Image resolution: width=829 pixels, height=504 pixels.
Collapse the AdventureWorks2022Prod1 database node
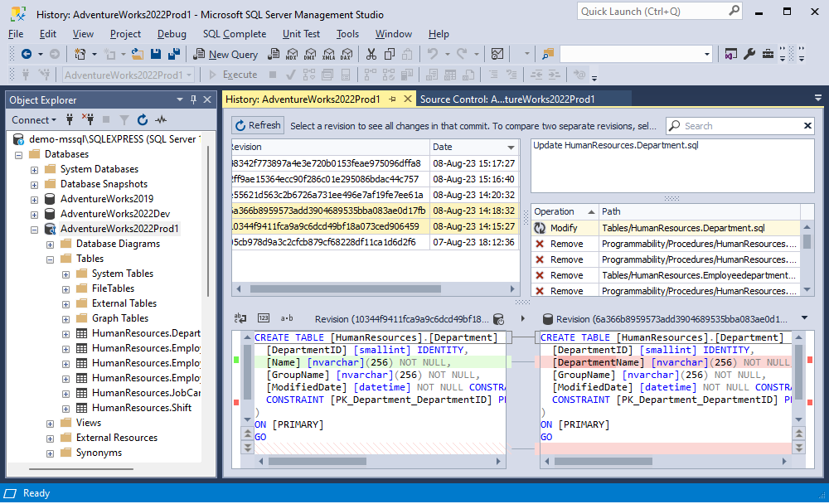tap(34, 230)
